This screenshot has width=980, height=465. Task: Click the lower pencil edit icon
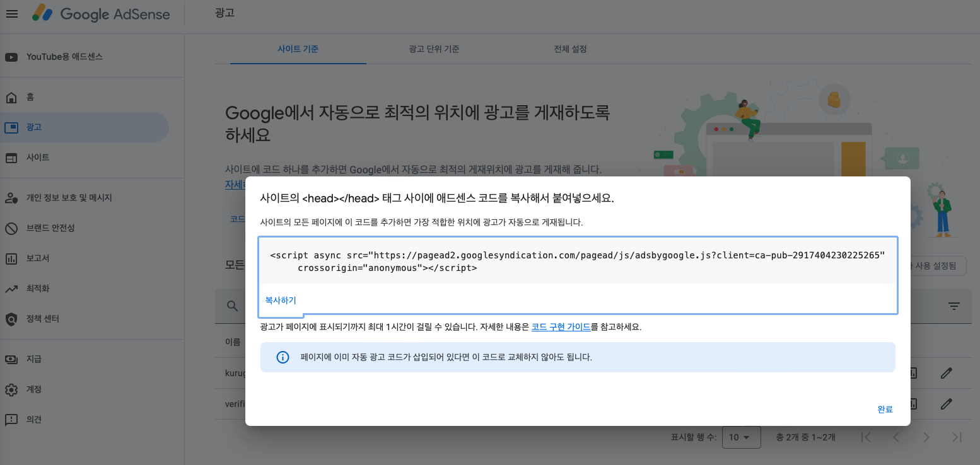(x=946, y=403)
